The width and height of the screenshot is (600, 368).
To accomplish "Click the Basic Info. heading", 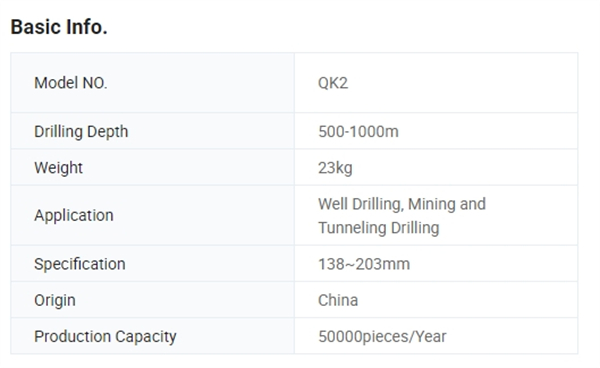I will coord(59,27).
